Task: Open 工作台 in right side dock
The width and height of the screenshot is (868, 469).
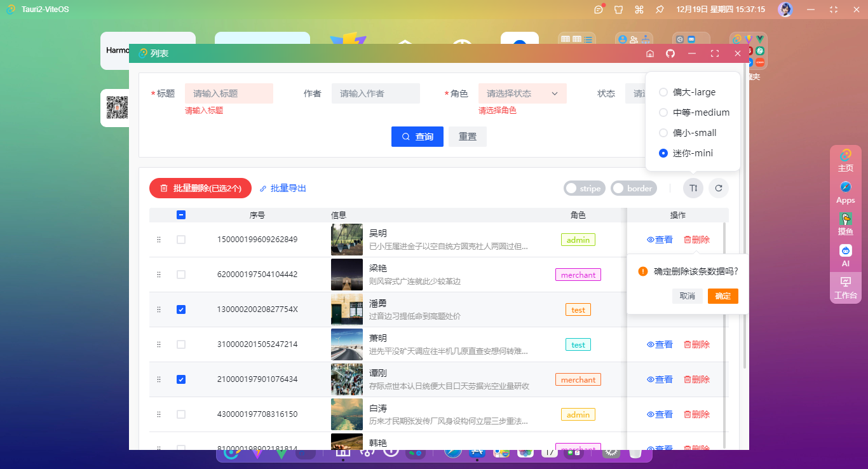Action: [x=845, y=288]
